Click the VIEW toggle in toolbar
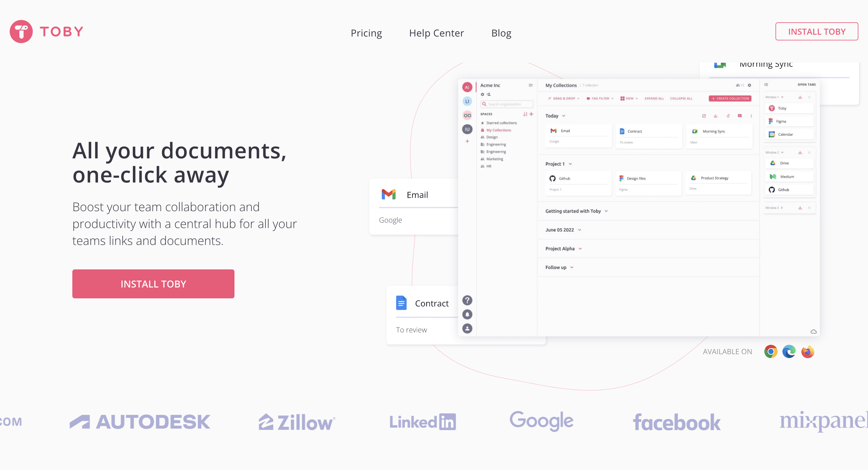 [x=629, y=99]
